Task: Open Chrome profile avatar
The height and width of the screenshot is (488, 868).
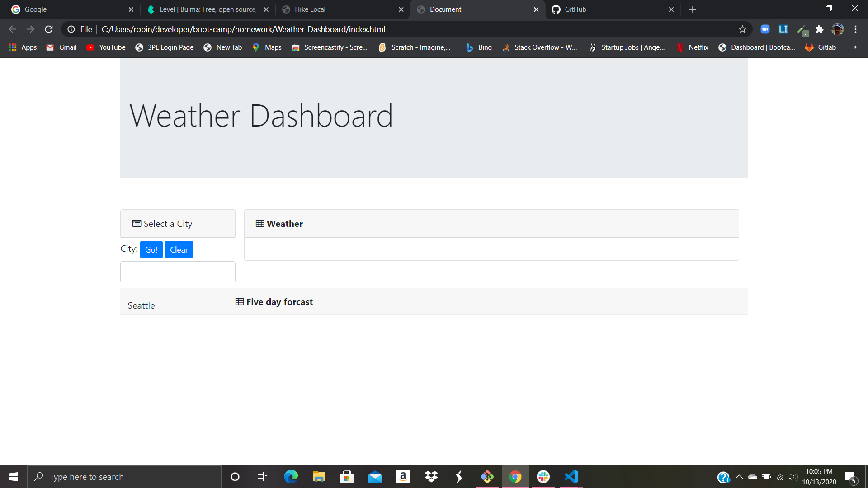Action: [837, 29]
